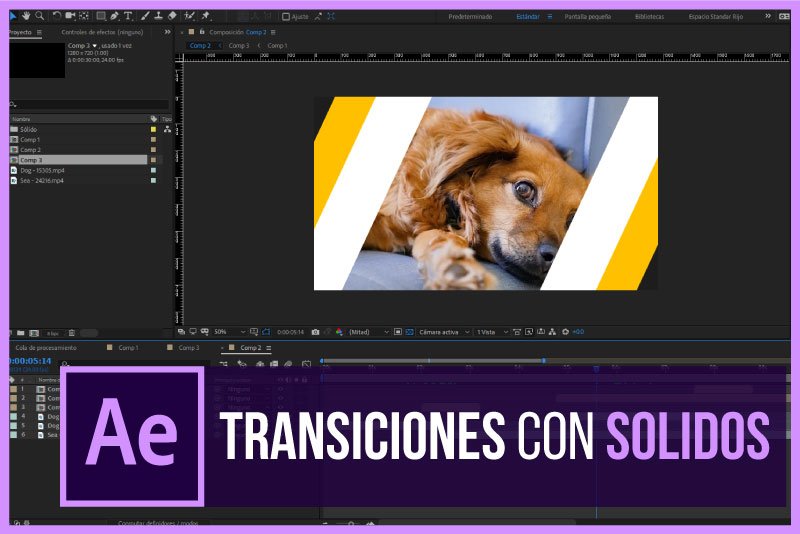Delete selected project item with trash icon

tap(72, 333)
